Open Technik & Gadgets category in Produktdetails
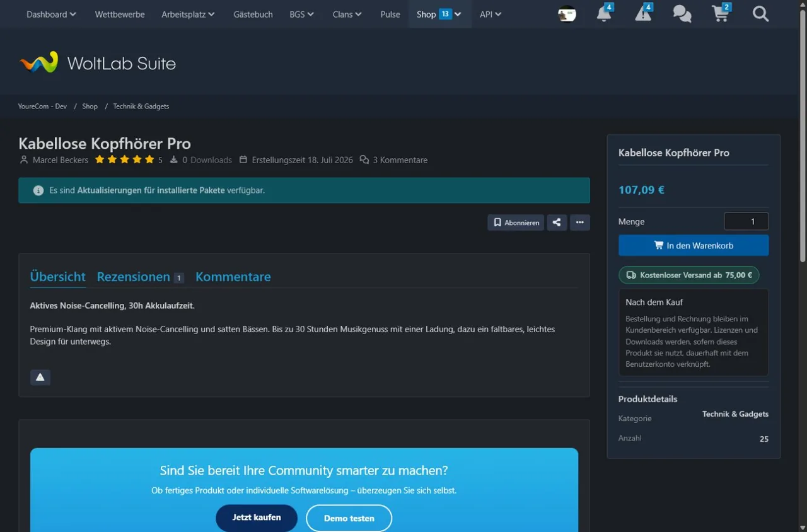This screenshot has height=532, width=807. (x=735, y=414)
